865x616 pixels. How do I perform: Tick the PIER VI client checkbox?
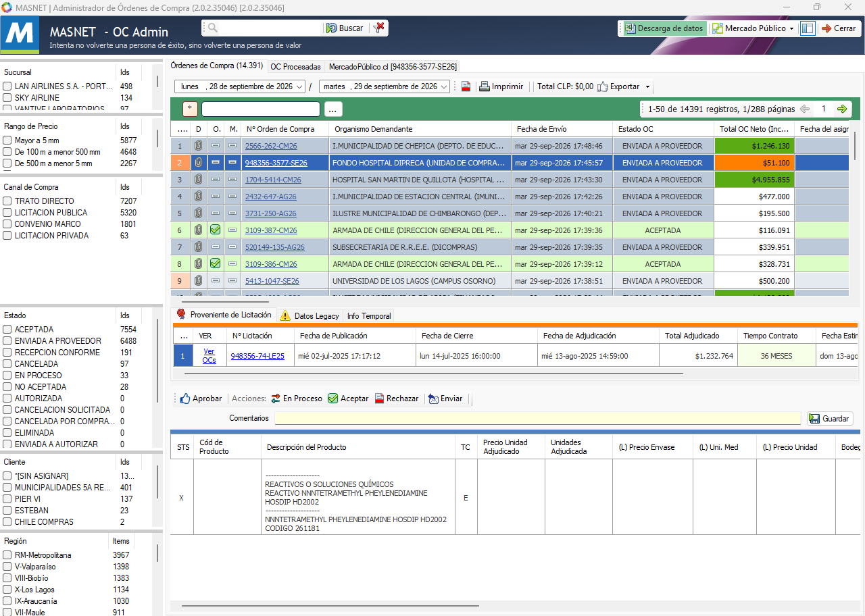pyautogui.click(x=7, y=499)
